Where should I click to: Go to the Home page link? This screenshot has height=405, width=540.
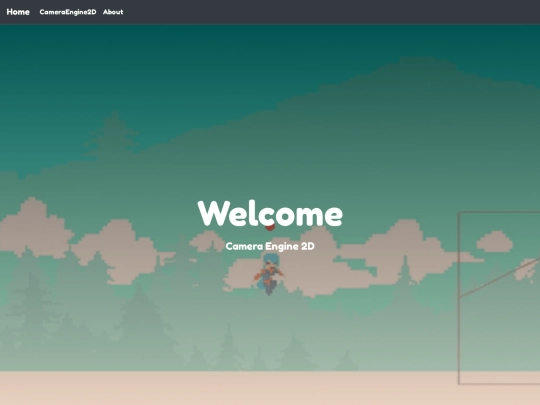pyautogui.click(x=18, y=12)
